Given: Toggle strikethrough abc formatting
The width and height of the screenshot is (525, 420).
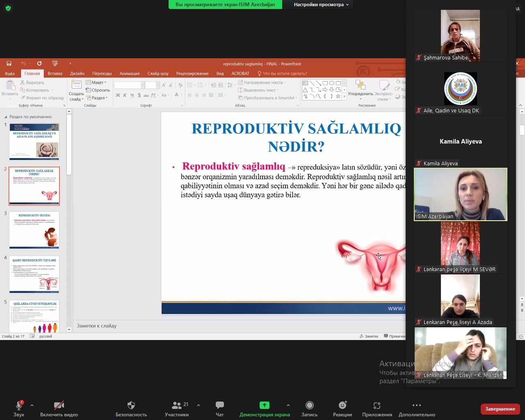Looking at the screenshot, I should (146, 95).
